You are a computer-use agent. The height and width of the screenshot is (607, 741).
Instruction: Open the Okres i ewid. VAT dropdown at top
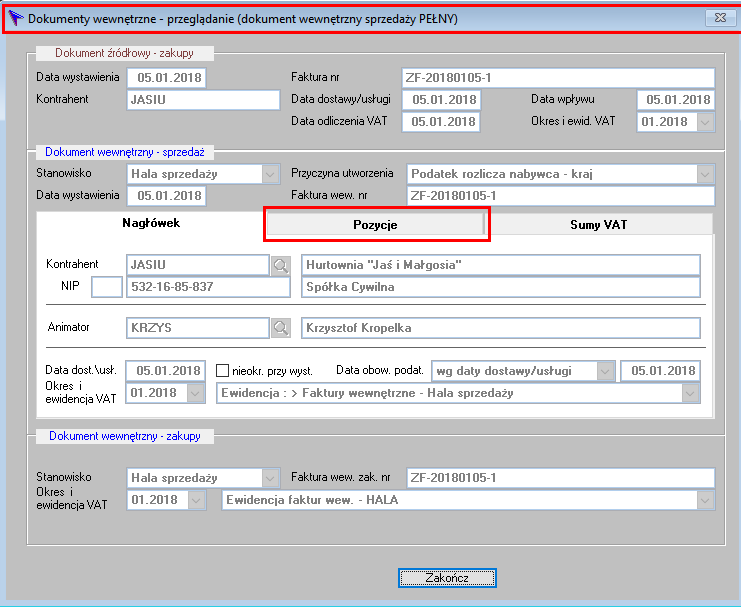coord(705,122)
